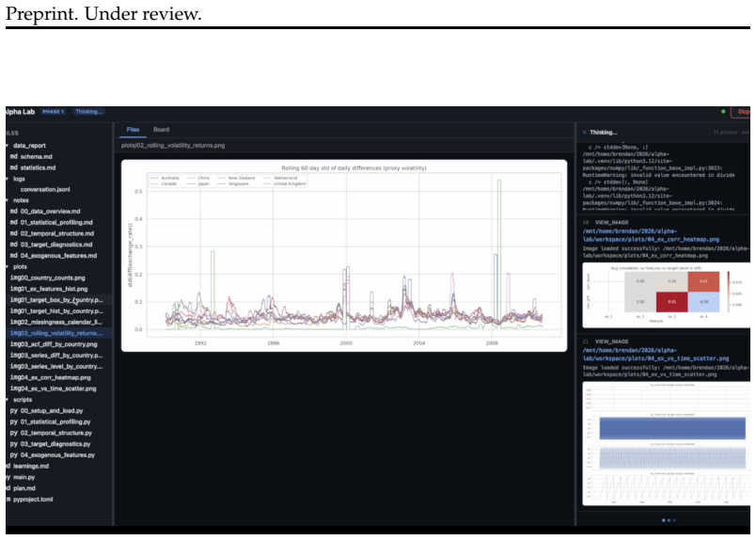The width and height of the screenshot is (756, 540).
Task: Open schema.md markdown file icon
Action: coord(13,157)
